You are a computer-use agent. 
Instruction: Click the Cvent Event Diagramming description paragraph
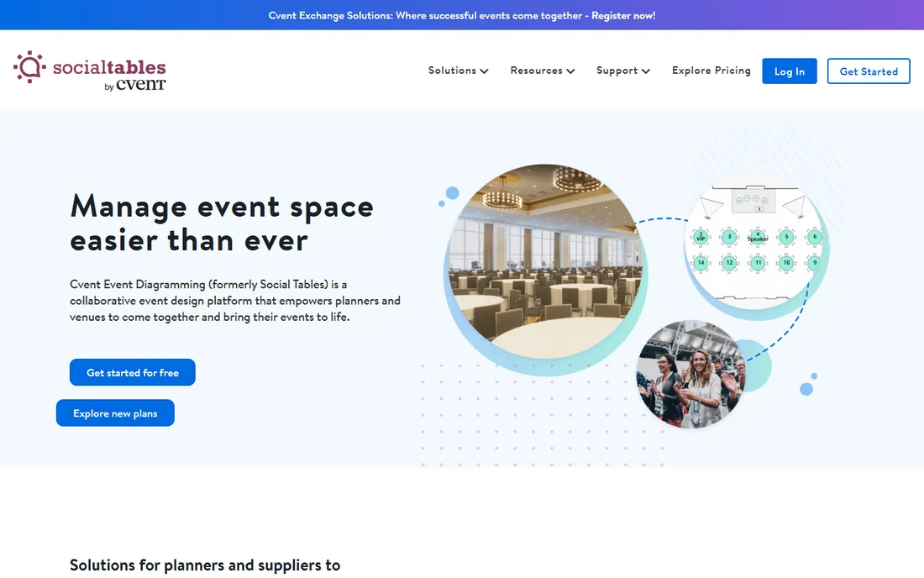tap(235, 301)
